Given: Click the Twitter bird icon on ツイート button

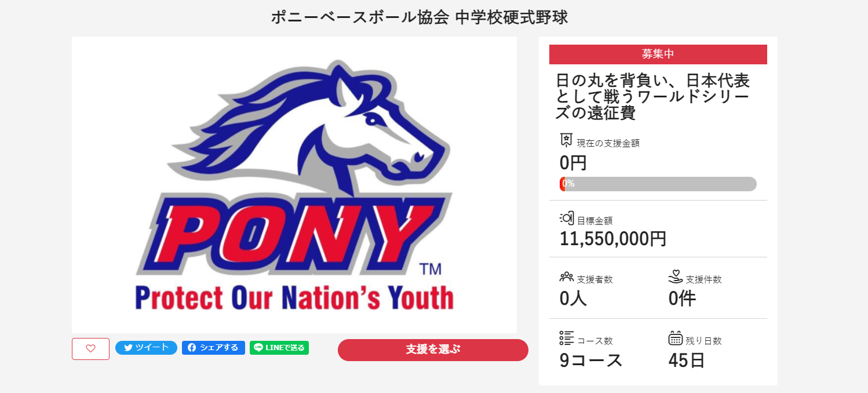Looking at the screenshot, I should pos(128,348).
